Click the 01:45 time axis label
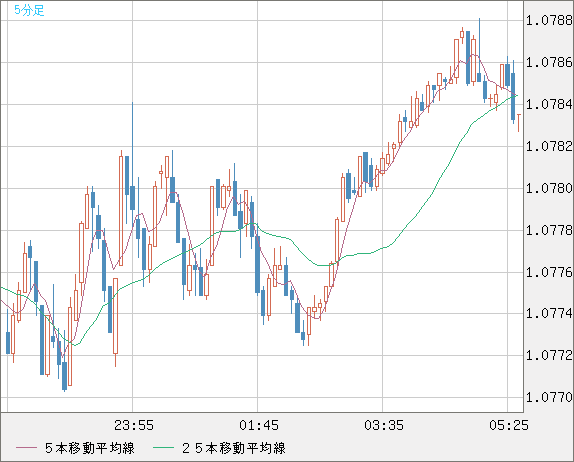 tap(259, 425)
